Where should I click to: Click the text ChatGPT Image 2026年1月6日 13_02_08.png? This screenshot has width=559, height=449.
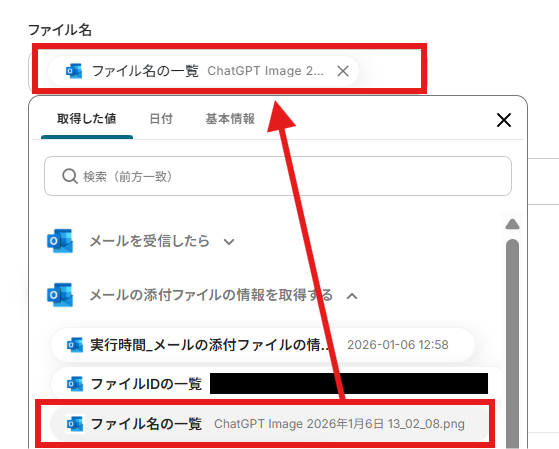[x=339, y=424]
